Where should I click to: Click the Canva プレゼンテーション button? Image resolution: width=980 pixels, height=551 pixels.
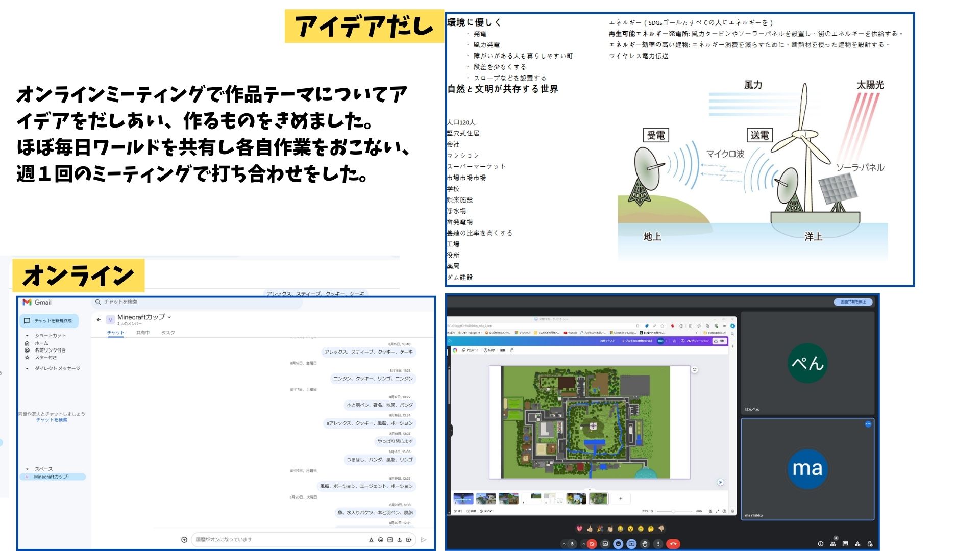pos(695,341)
